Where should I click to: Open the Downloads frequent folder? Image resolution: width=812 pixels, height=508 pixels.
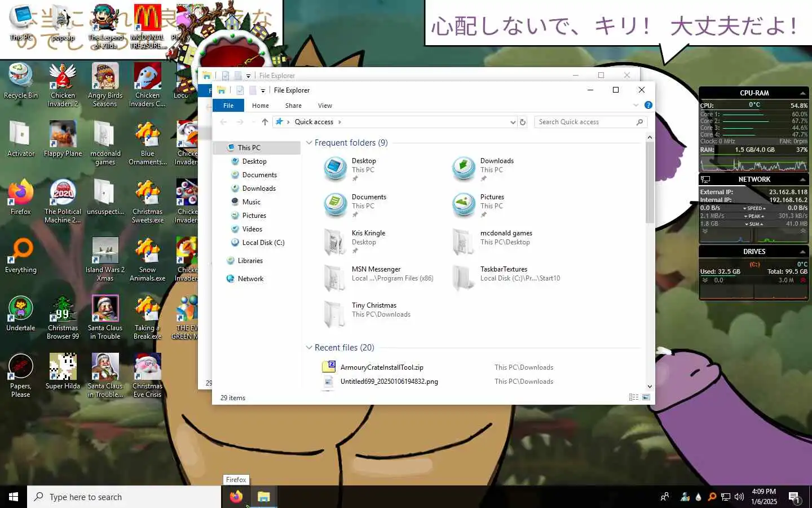[x=484, y=169]
